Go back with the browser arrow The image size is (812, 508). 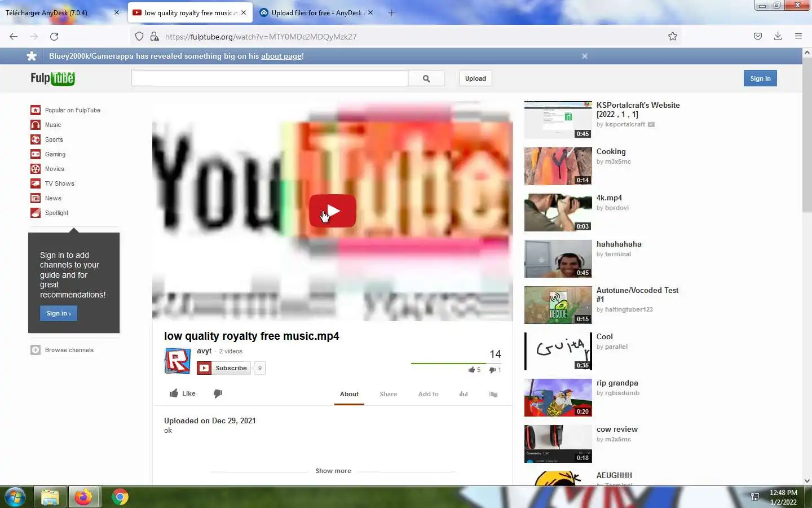14,36
